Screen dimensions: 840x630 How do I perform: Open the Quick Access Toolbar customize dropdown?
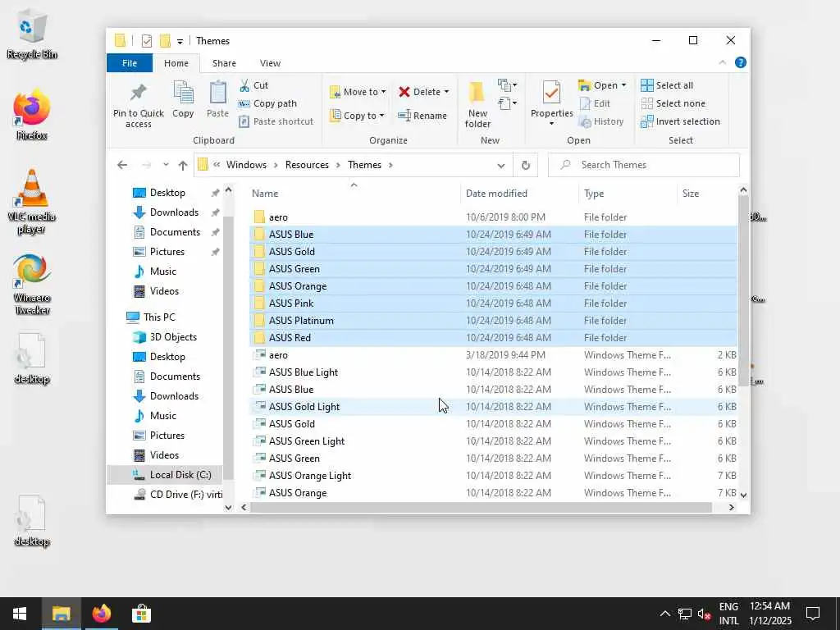tap(180, 41)
